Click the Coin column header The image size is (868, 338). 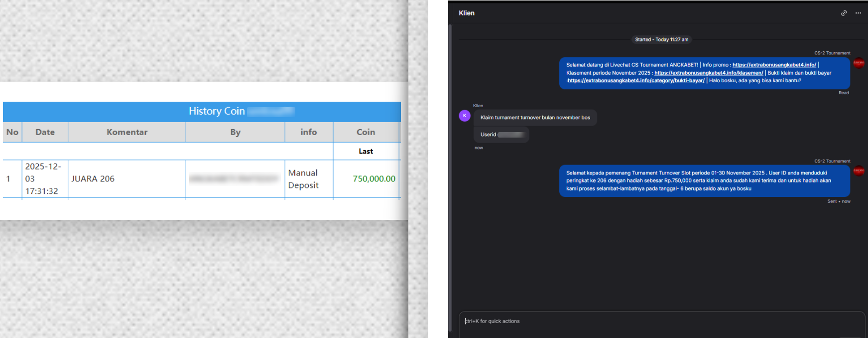(366, 132)
